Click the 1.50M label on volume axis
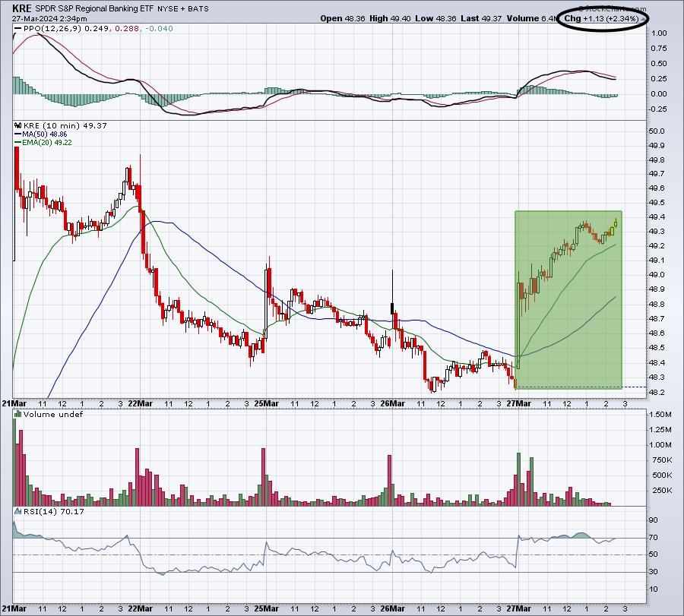Screen dimensions: 684x616 (660, 415)
